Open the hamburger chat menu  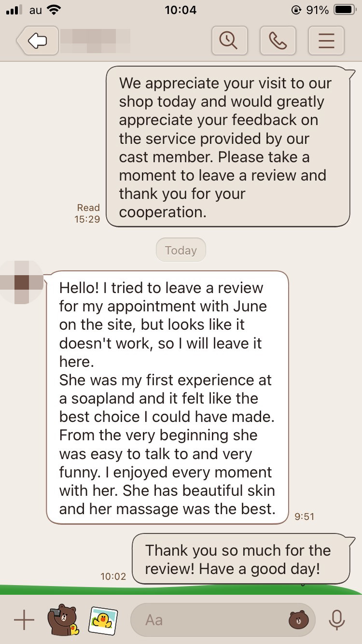[326, 41]
